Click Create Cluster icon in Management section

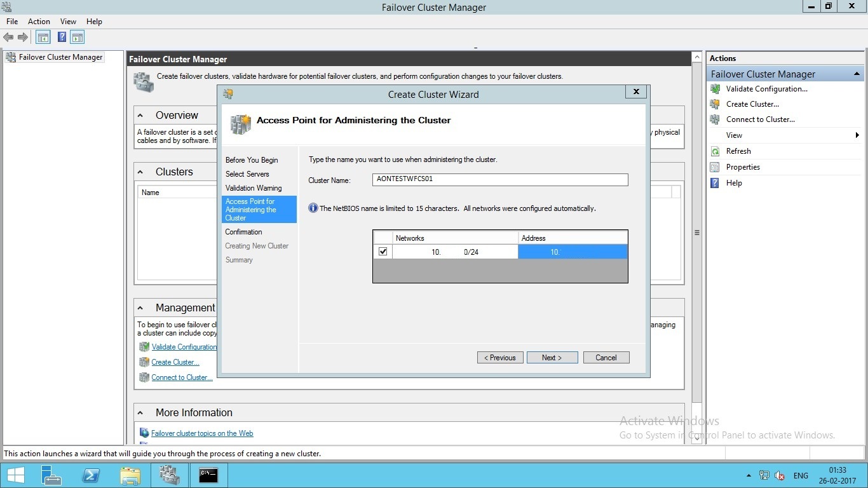click(x=144, y=362)
